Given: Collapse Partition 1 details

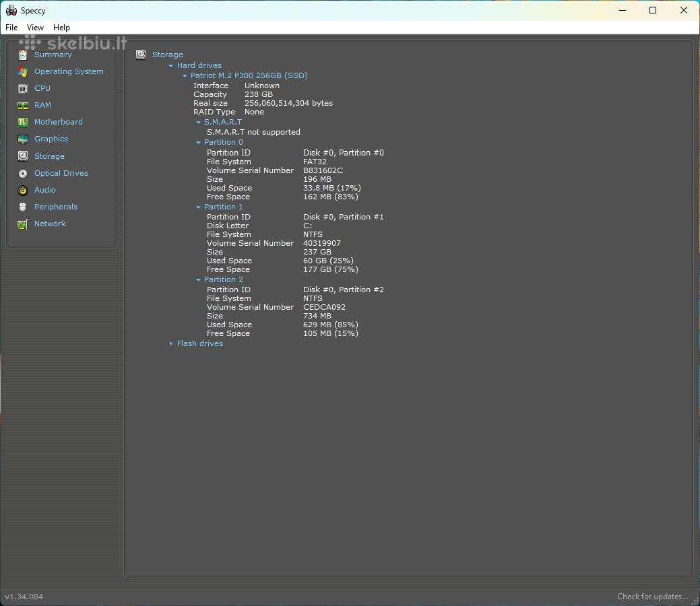Looking at the screenshot, I should tap(198, 207).
